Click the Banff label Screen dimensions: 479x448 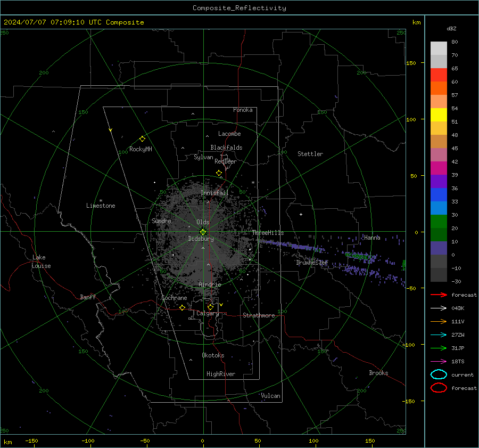[x=88, y=297]
